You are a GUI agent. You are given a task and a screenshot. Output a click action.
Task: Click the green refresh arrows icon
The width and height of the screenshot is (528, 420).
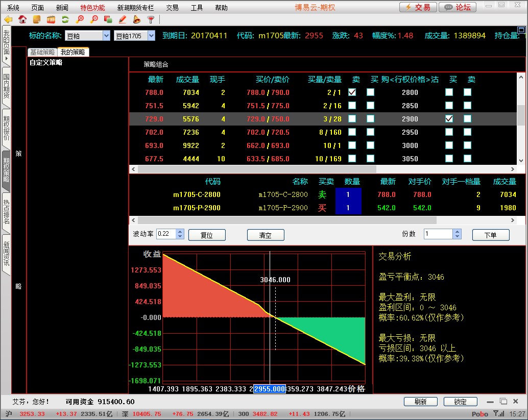65,20
